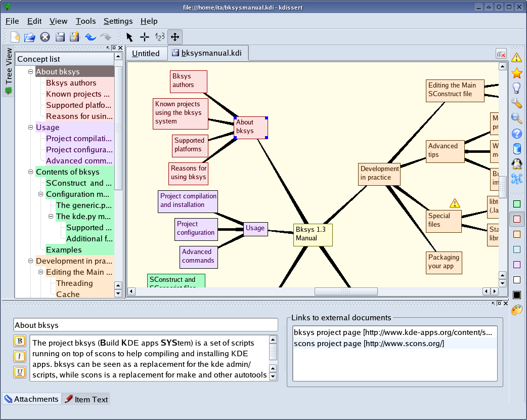
Task: Select Threading in the concept list
Action: click(74, 283)
